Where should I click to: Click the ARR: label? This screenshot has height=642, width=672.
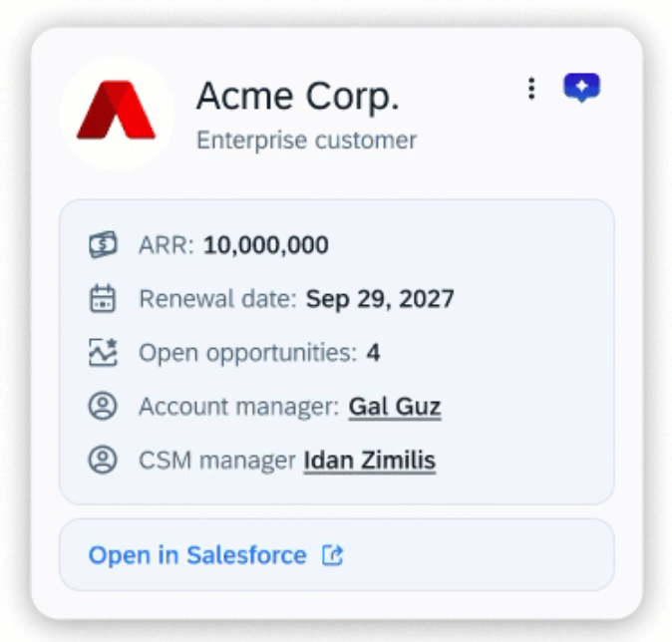point(167,245)
